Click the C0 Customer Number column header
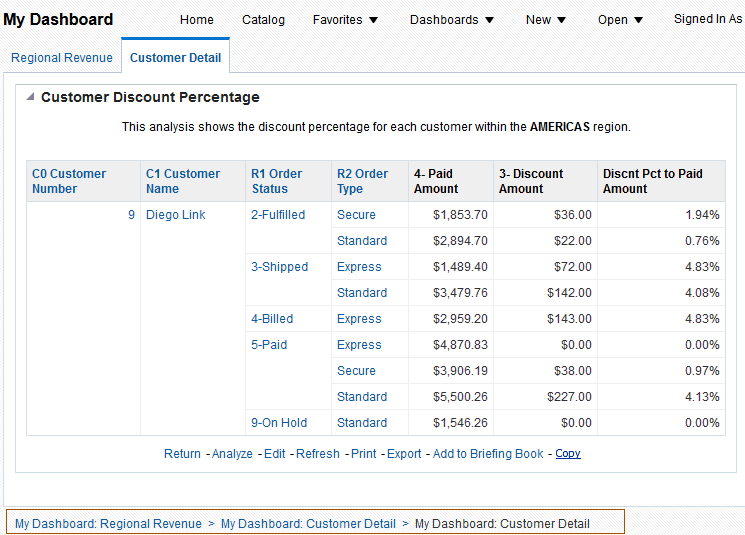The height and width of the screenshot is (535, 745). (69, 181)
